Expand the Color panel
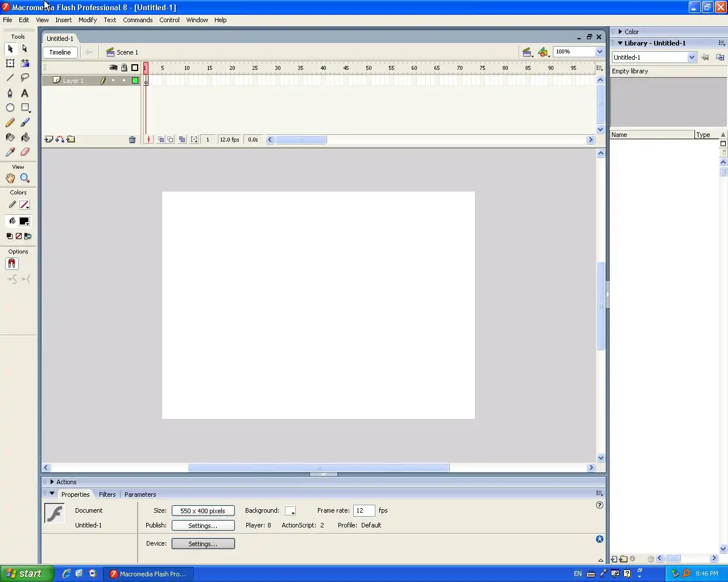This screenshot has height=582, width=728. click(x=621, y=32)
